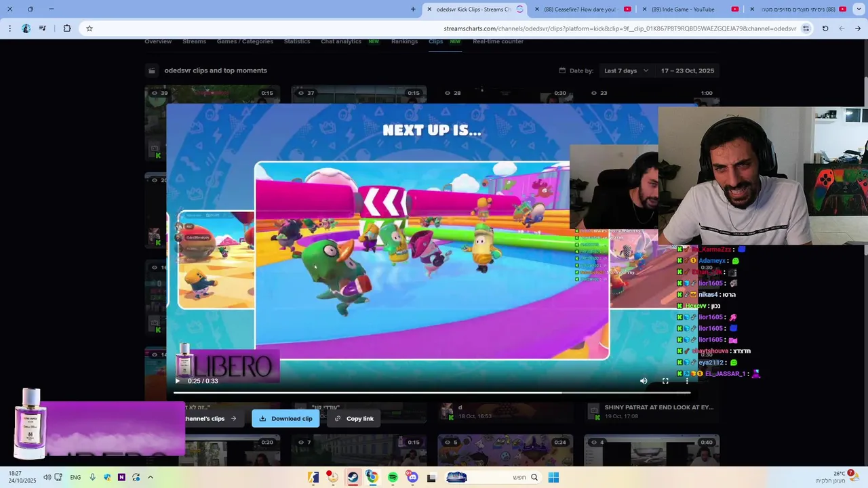
Task: Open the browser extensions puzzle icon
Action: (x=67, y=28)
